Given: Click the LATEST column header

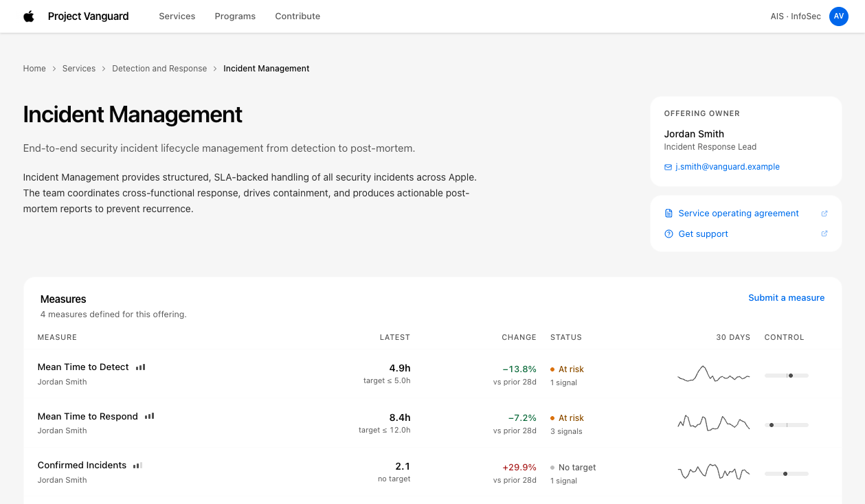Looking at the screenshot, I should tap(395, 338).
